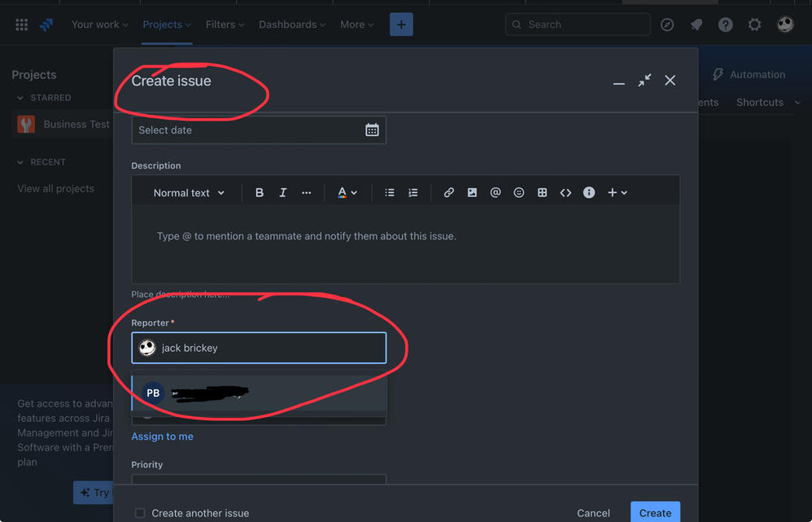This screenshot has height=522, width=812.
Task: Click inside the Description text area
Action: click(405, 243)
